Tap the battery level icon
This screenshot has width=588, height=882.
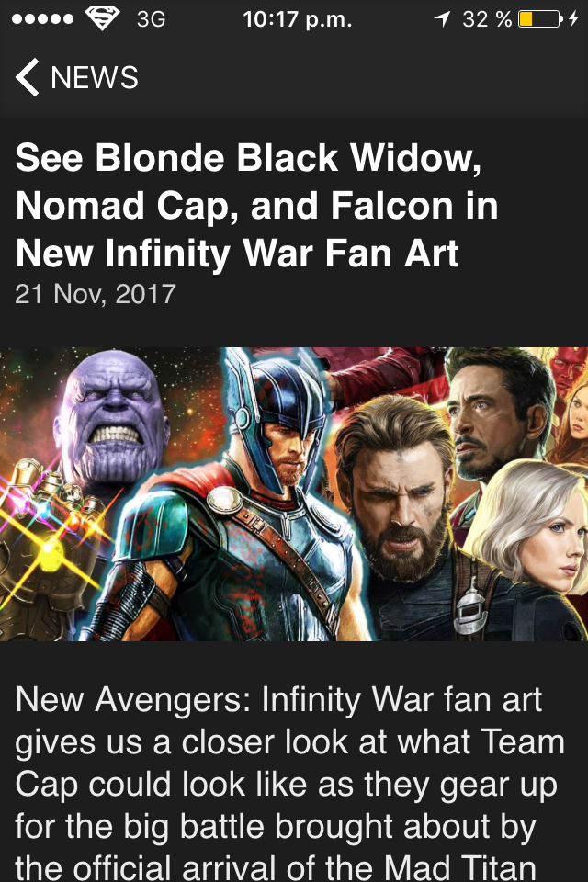(x=539, y=19)
